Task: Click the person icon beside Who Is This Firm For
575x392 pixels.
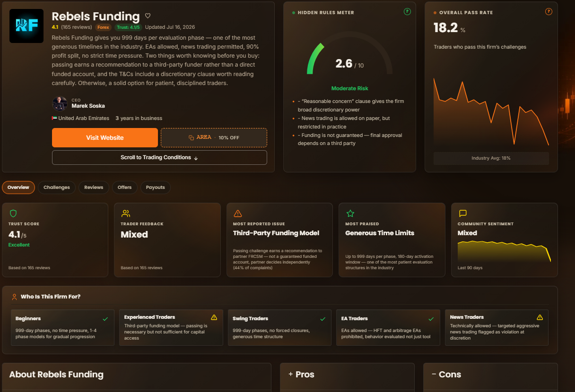Action: (x=15, y=297)
